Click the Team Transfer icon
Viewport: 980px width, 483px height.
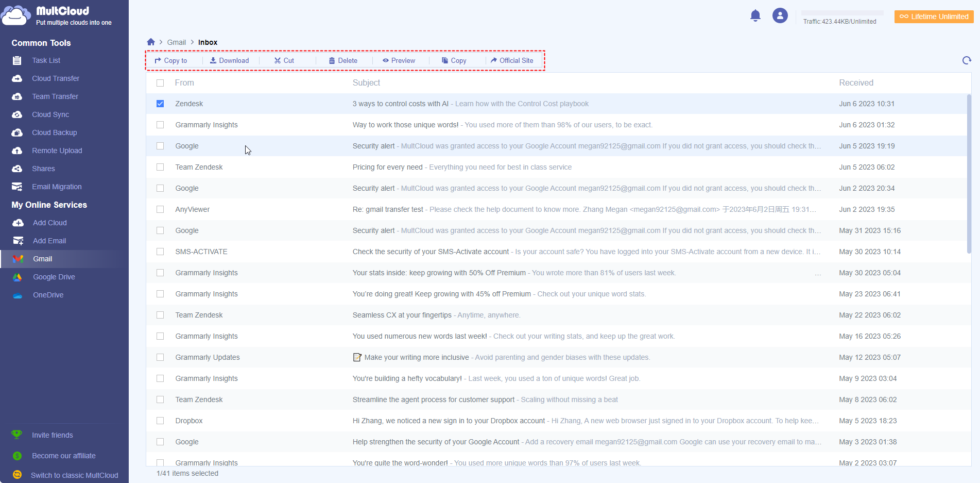point(17,96)
